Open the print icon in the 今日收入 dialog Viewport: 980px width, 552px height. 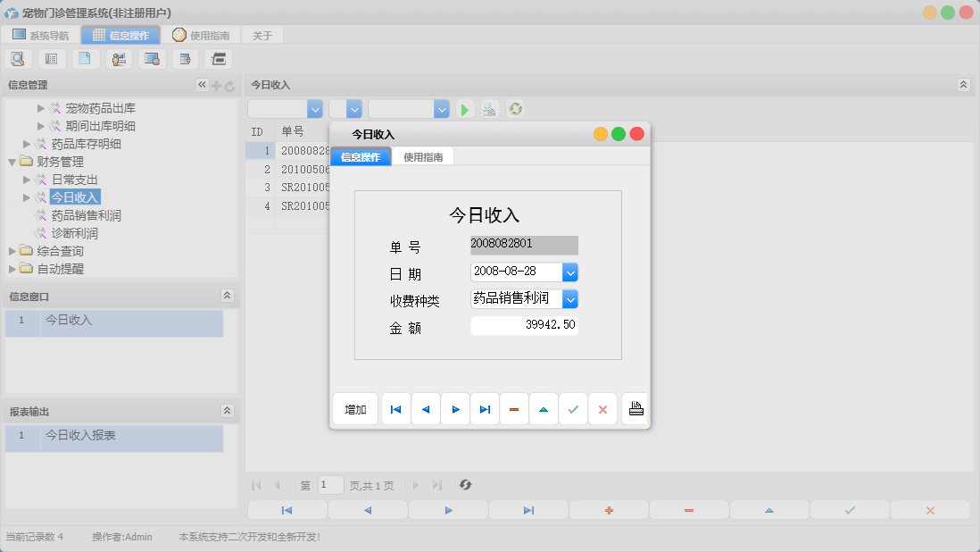[x=634, y=408]
